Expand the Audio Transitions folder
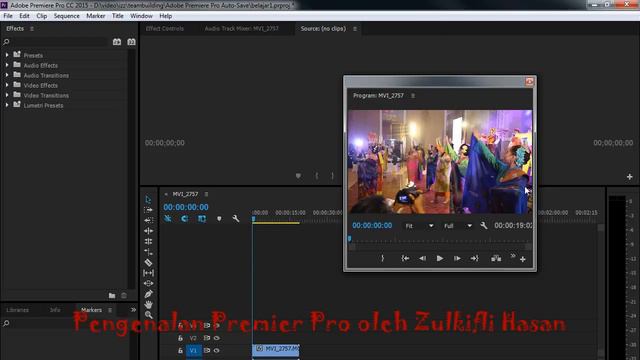 [x=7, y=75]
